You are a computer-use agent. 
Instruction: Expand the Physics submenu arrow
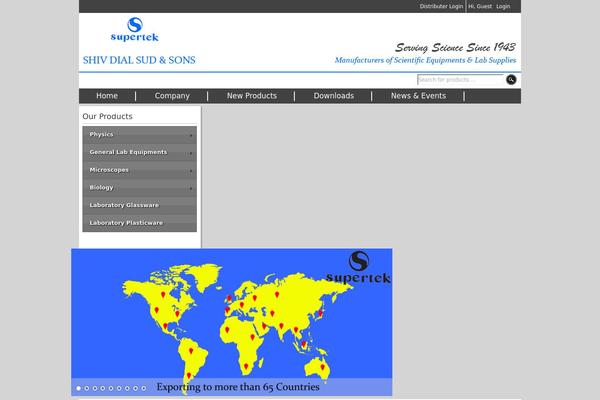point(191,136)
